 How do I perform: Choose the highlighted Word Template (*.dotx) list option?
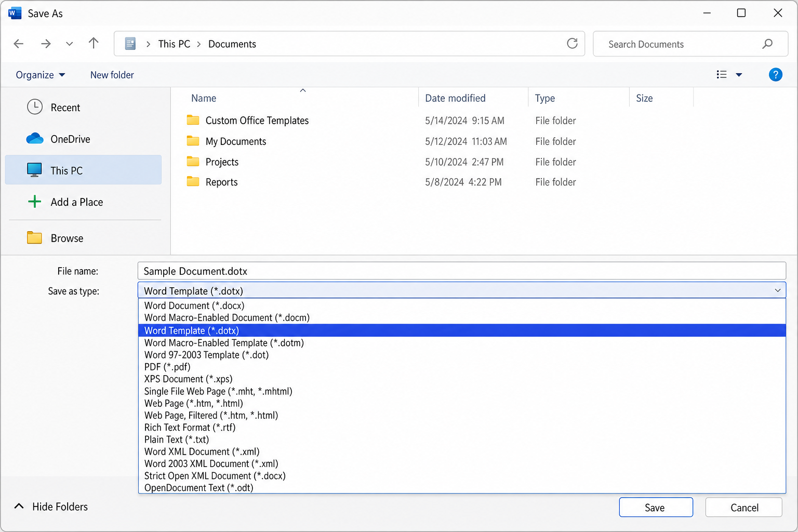462,330
